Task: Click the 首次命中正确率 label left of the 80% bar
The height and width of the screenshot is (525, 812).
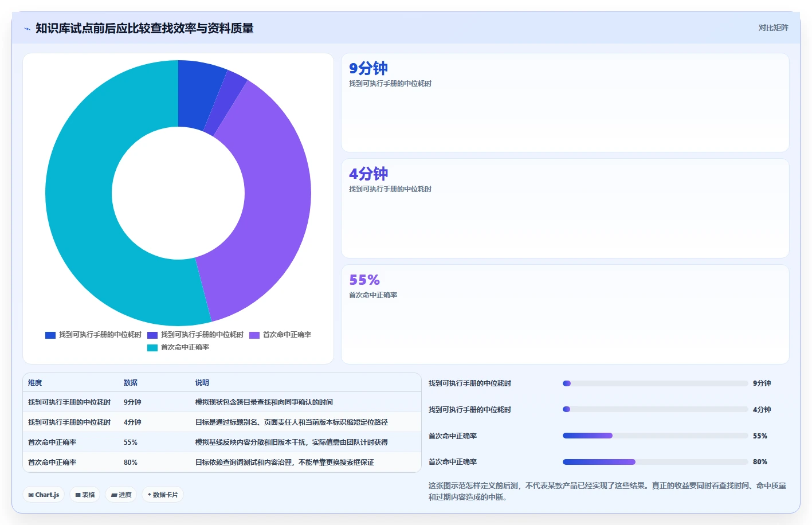Action: pos(453,462)
